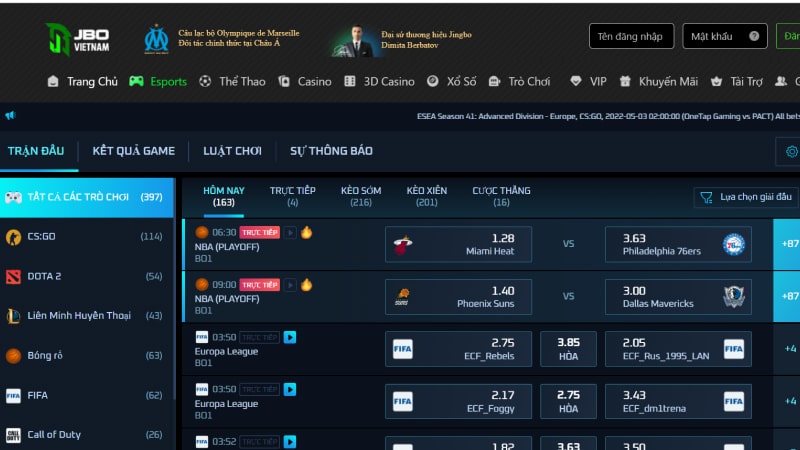Click the TRỰC TIẾP badge on 09:00 NBA match
This screenshot has height=450, width=800.
pos(260,285)
